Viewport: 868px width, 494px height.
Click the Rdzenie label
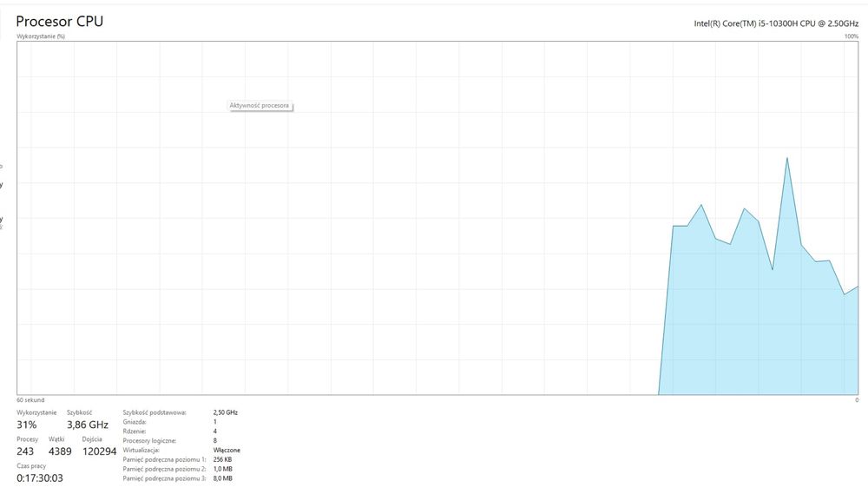click(x=135, y=431)
